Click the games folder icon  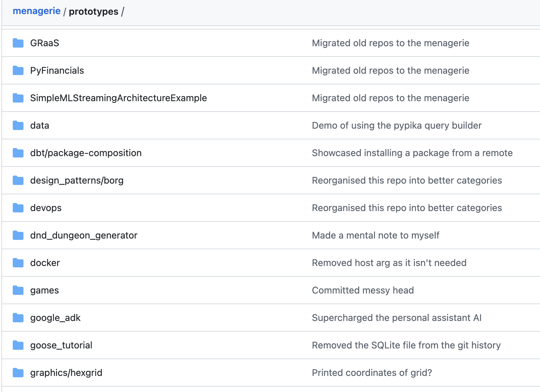pos(18,290)
